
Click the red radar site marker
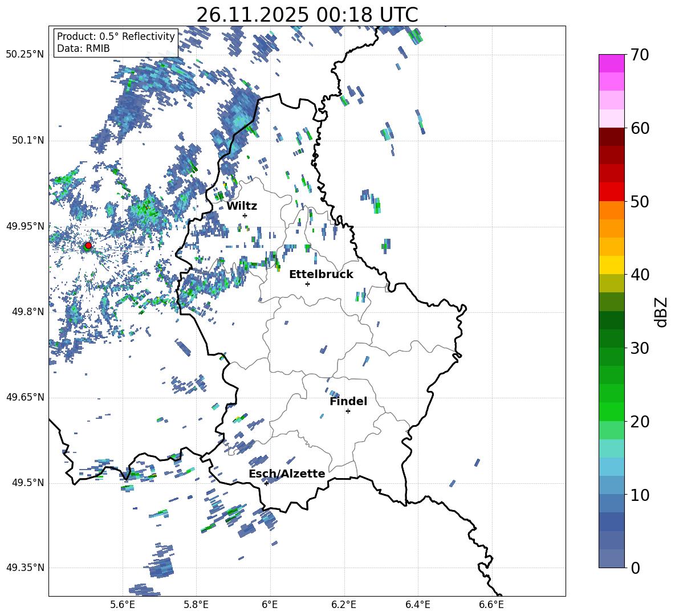coord(88,246)
